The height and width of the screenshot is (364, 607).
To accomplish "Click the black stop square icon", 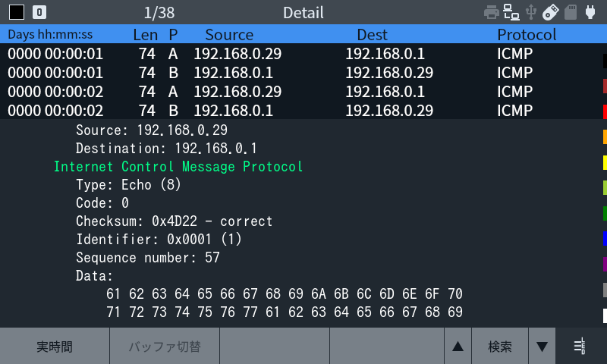I will [17, 12].
